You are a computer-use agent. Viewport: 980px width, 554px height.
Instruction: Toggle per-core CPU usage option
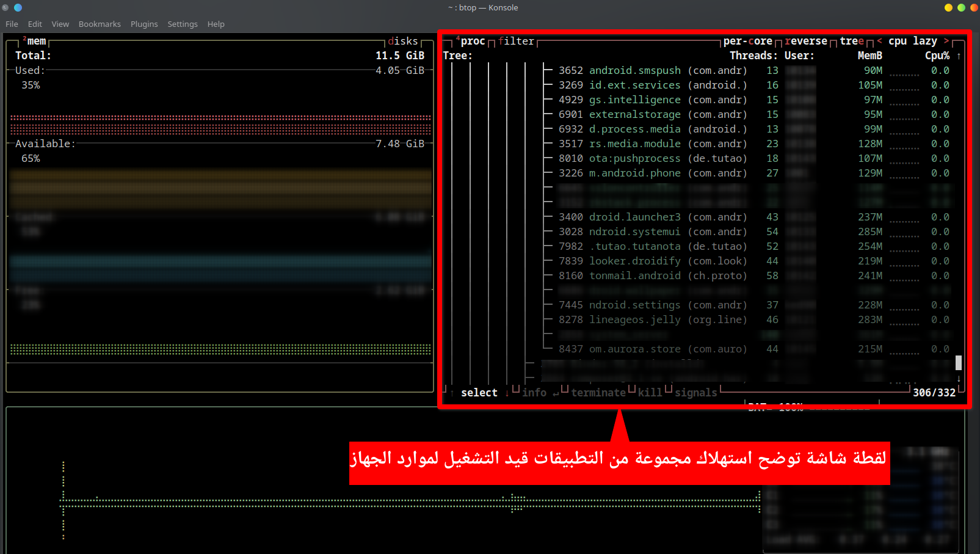pyautogui.click(x=747, y=41)
